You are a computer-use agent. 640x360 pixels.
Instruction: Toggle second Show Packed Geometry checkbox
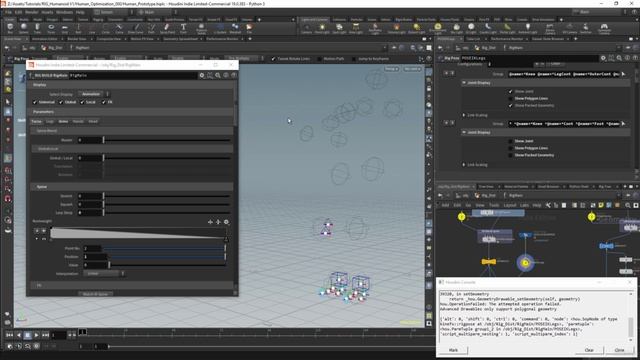click(510, 155)
